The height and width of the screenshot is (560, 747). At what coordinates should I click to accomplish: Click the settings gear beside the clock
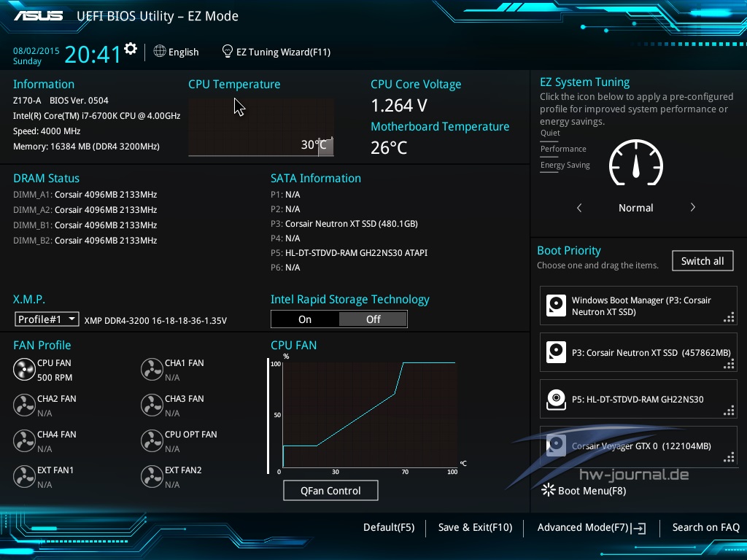pos(131,49)
